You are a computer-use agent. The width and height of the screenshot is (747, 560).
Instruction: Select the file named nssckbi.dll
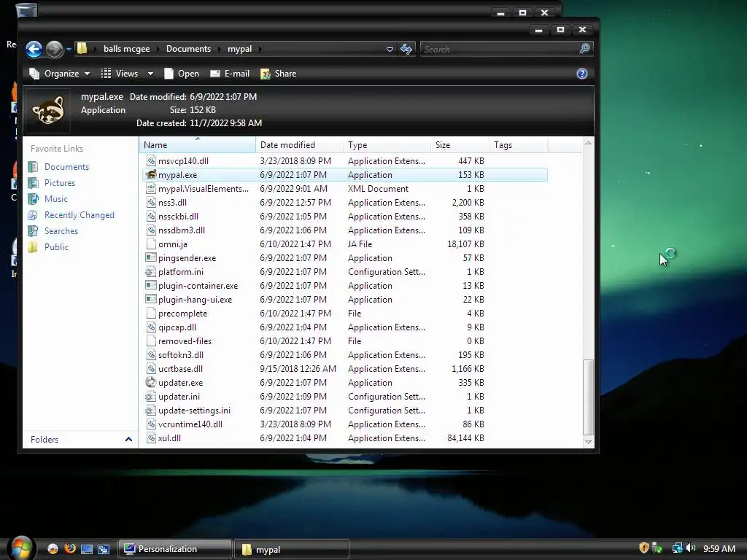click(178, 216)
